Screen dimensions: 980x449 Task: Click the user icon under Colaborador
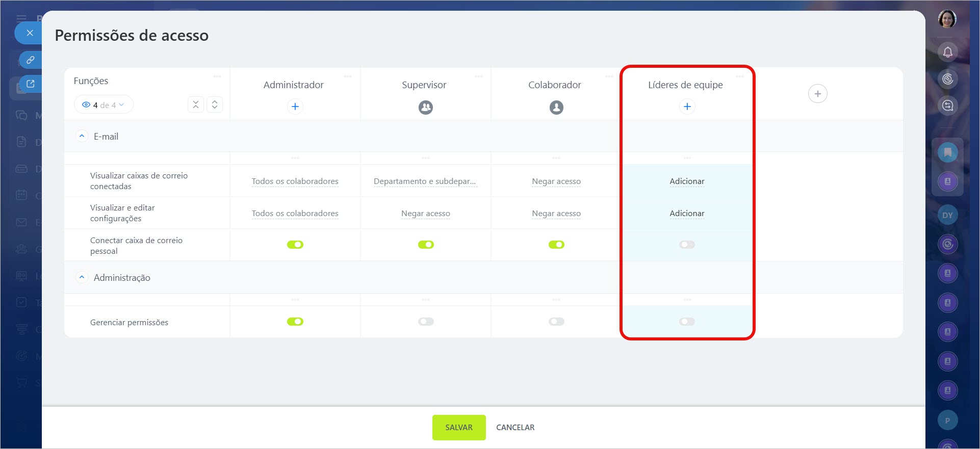click(556, 107)
